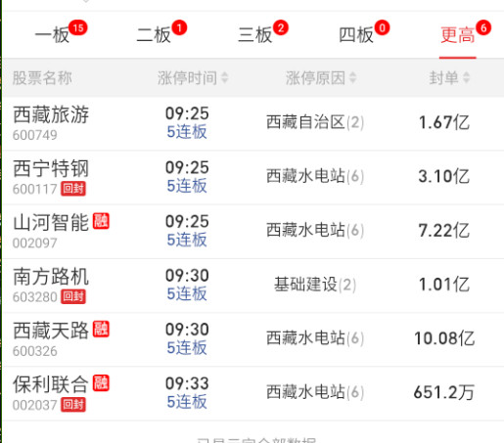This screenshot has height=443, width=504.
Task: Click 西藏水电站(6) in 西宁特钢 row
Action: (x=315, y=176)
